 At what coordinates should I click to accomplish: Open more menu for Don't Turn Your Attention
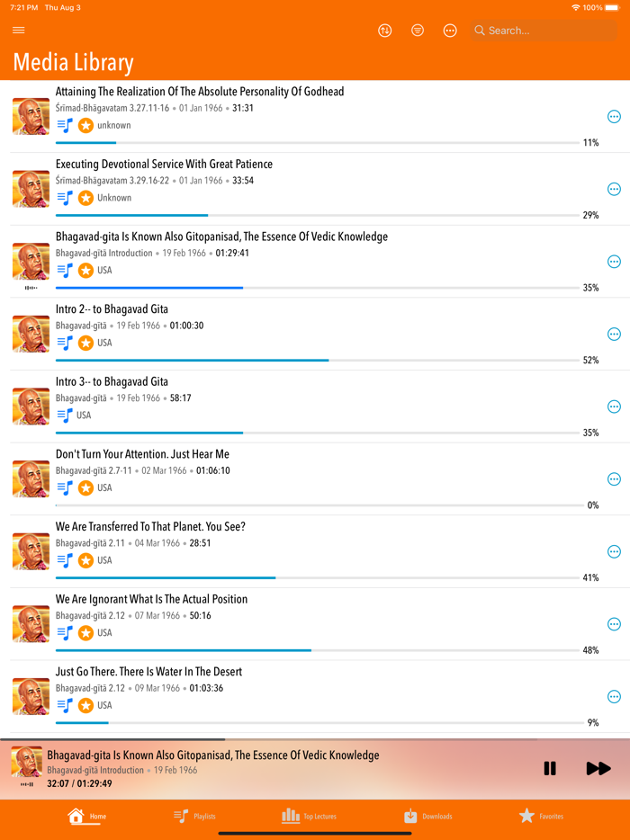tap(614, 479)
